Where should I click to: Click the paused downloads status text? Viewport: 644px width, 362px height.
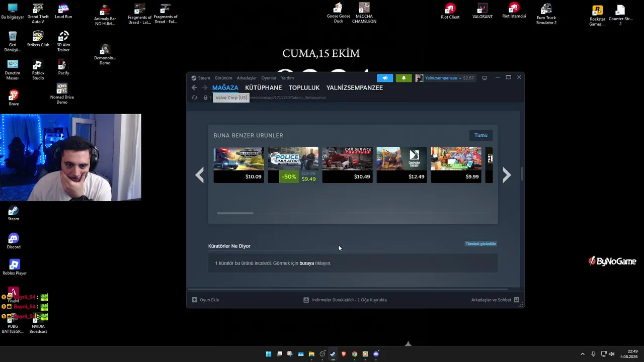[349, 300]
